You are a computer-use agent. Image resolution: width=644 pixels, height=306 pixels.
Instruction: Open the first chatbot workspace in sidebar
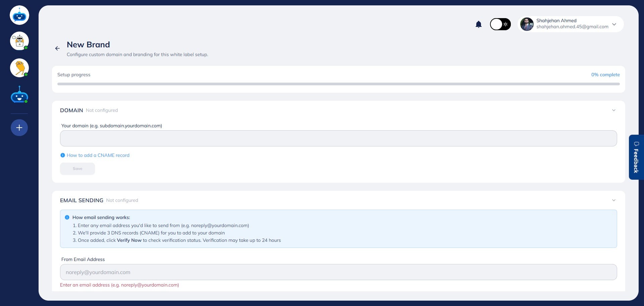[19, 15]
